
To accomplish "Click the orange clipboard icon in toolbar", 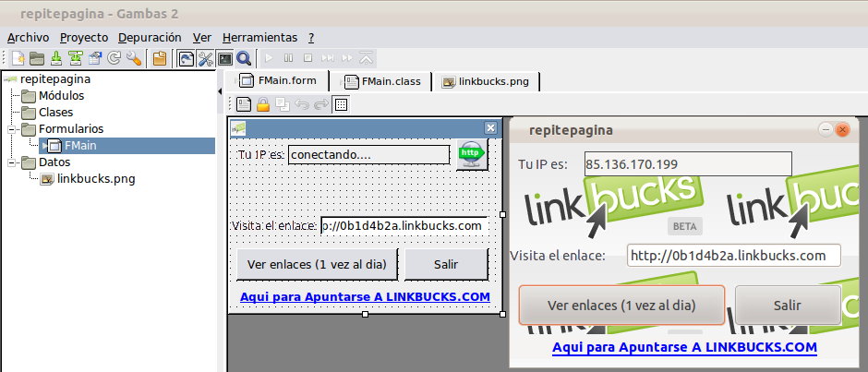I will 159,58.
